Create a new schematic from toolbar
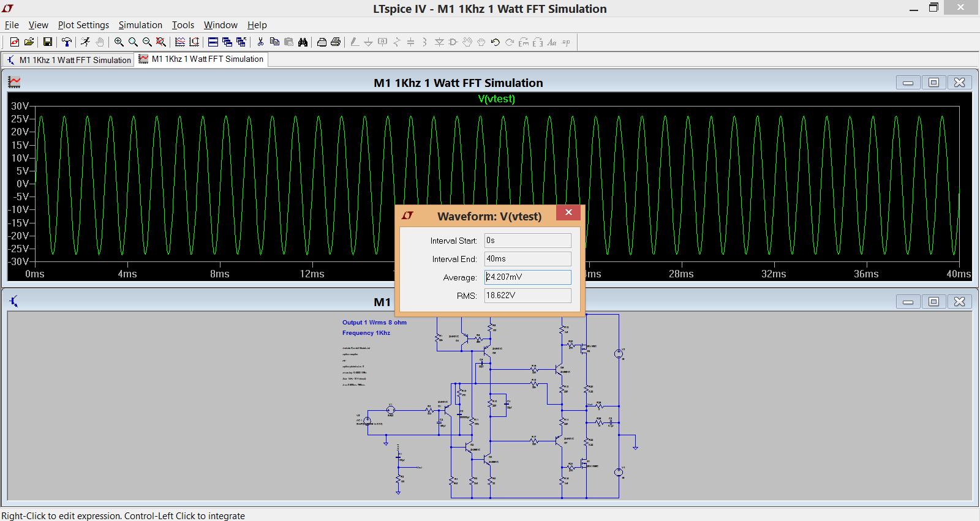 coord(15,42)
